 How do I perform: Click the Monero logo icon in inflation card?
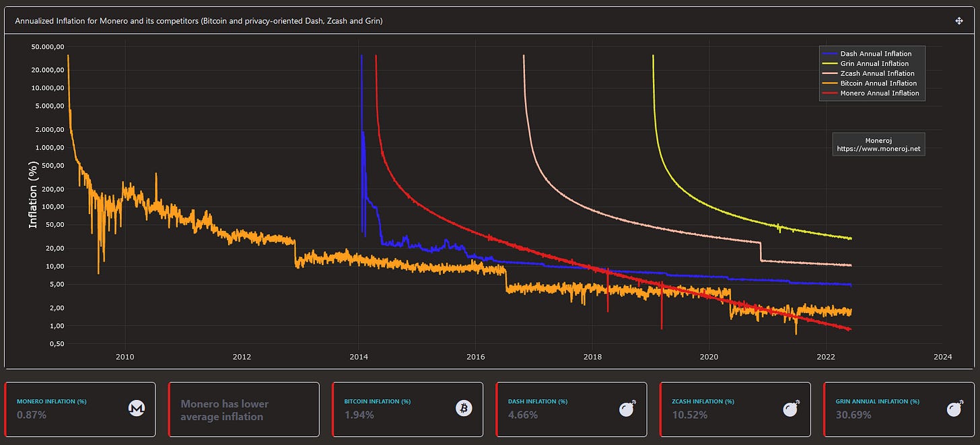[x=137, y=408]
